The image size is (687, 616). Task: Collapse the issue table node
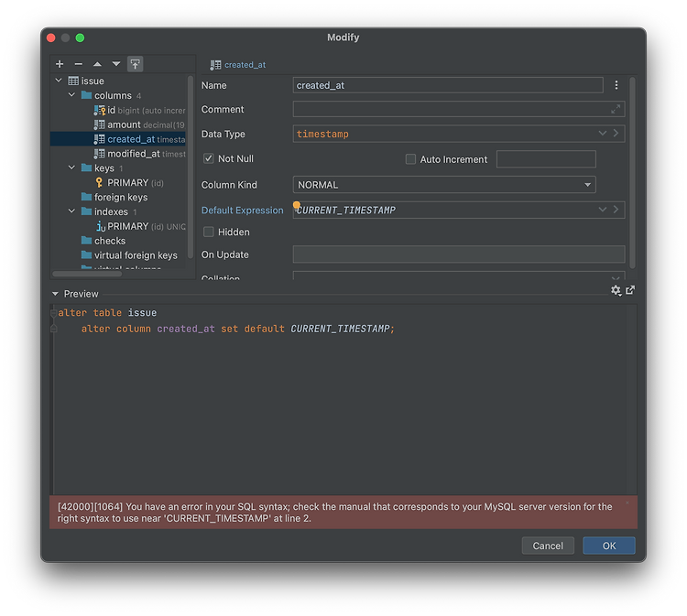tap(59, 81)
